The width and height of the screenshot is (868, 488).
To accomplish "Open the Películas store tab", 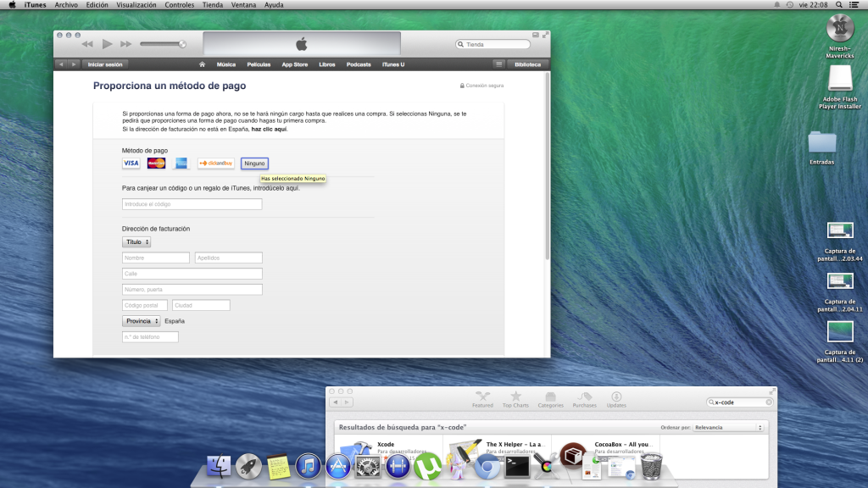I will 259,64.
